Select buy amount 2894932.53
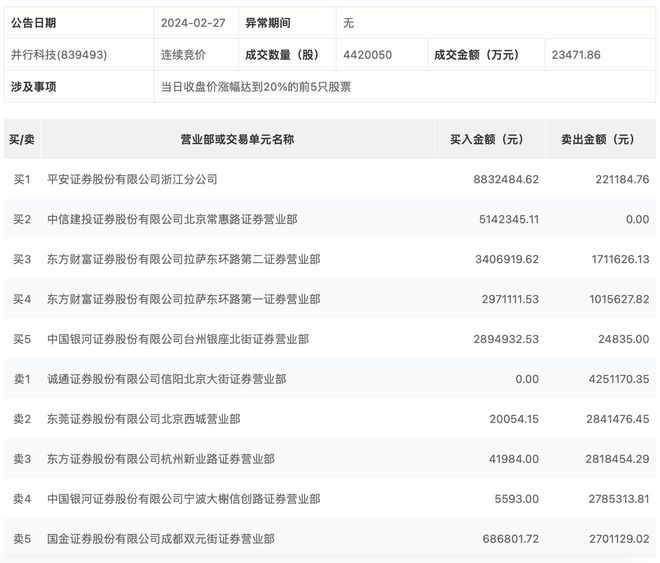Image resolution: width=660 pixels, height=563 pixels. point(506,339)
